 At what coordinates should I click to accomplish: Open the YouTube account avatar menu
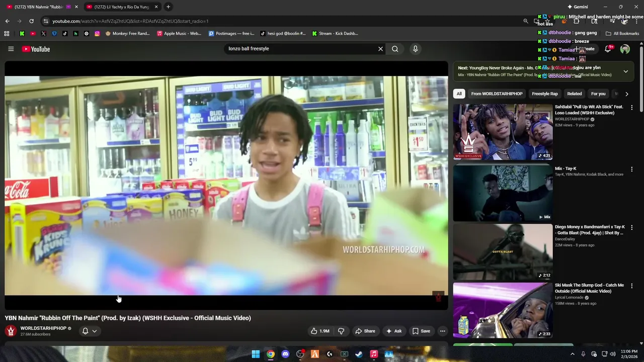pyautogui.click(x=625, y=49)
